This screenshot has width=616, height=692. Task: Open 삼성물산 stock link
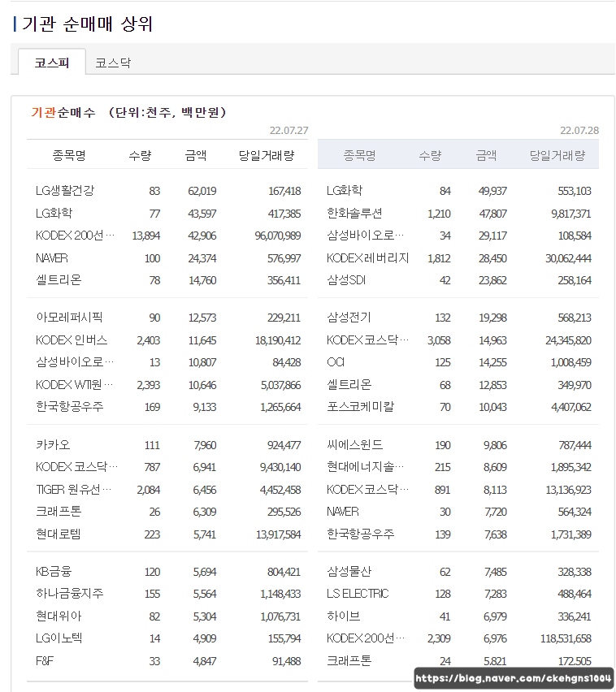coord(349,572)
